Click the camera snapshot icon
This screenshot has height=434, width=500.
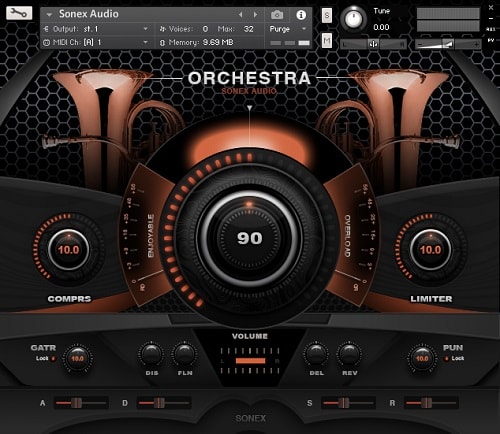(277, 15)
